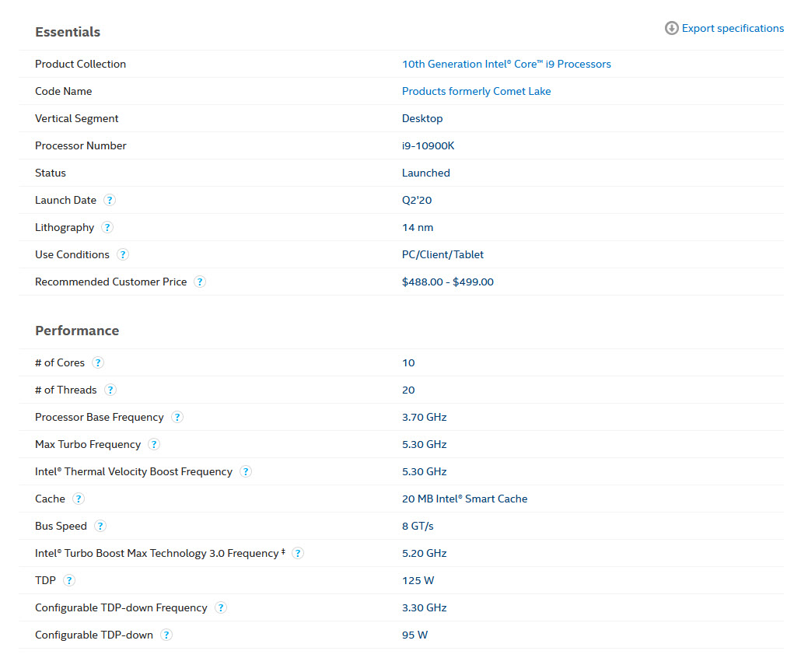The height and width of the screenshot is (672, 801).
Task: Show help tooltip for Use Conditions
Action: click(x=123, y=254)
